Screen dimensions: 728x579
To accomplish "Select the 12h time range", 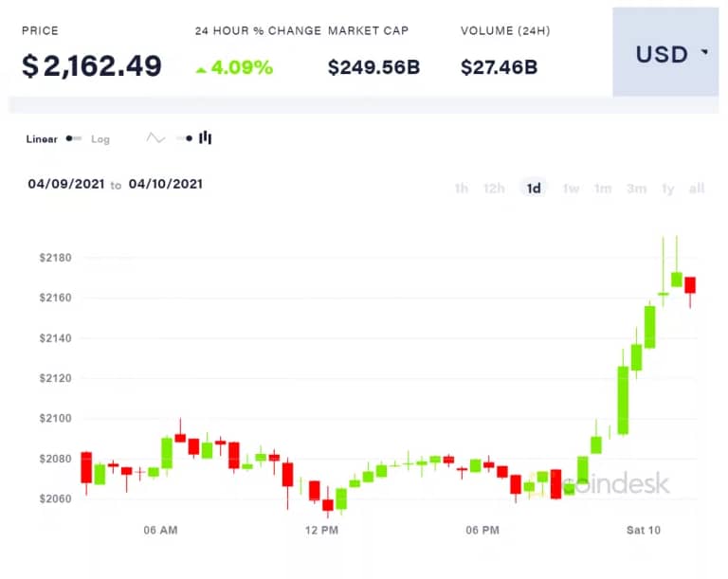I will pyautogui.click(x=494, y=189).
